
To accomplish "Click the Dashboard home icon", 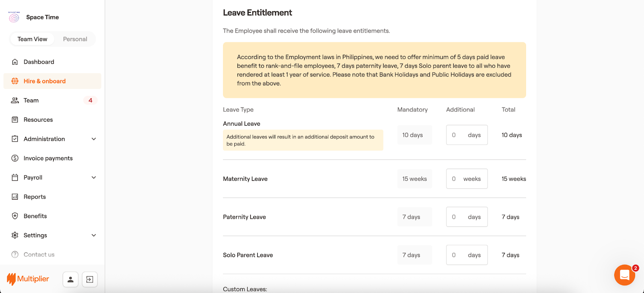I will 15,62.
